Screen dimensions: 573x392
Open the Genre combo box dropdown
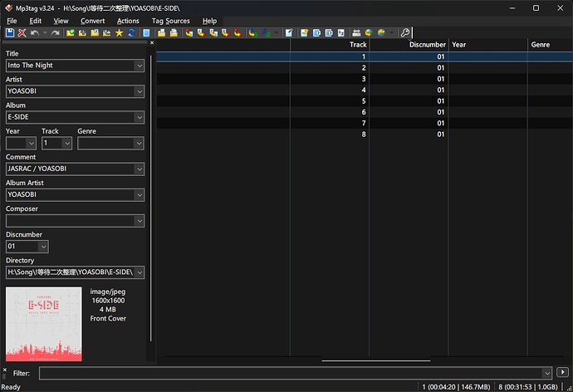139,143
